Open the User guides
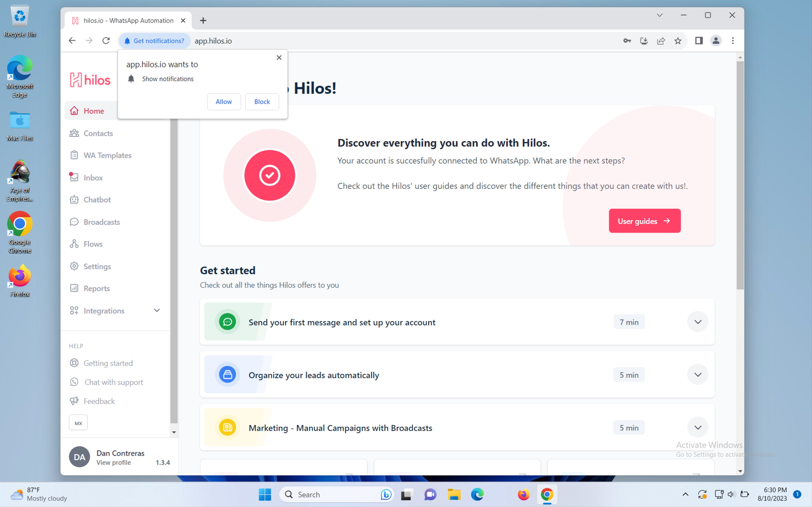Image resolution: width=812 pixels, height=507 pixels. point(644,221)
